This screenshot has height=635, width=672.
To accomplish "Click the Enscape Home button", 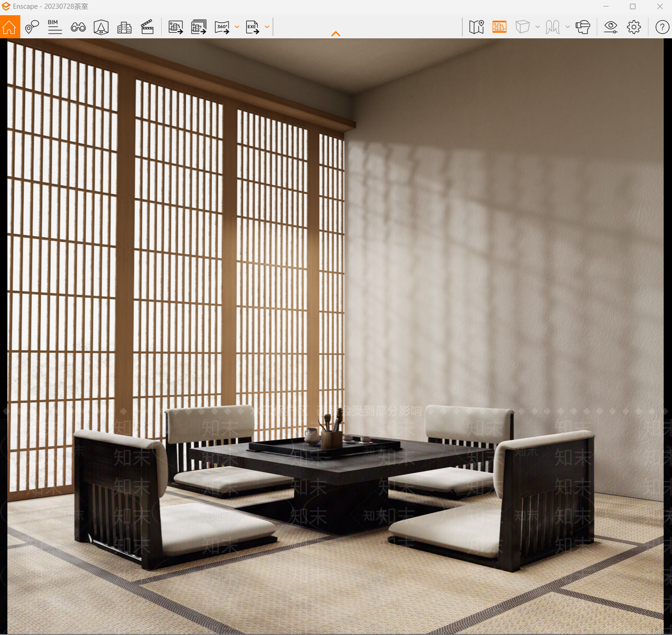I will point(10,27).
